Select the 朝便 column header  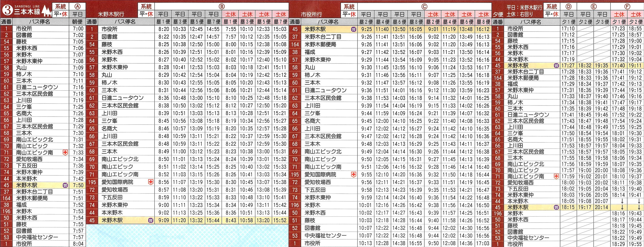tap(77, 22)
